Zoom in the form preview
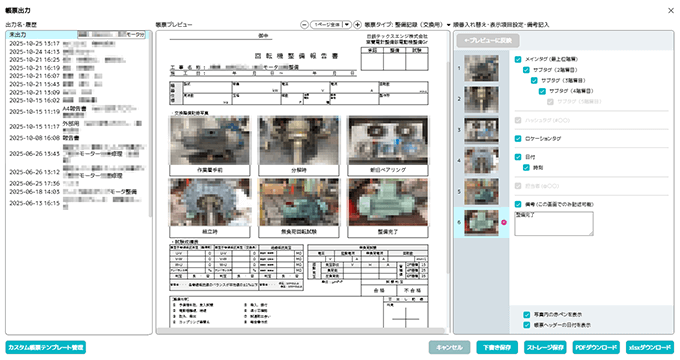The width and height of the screenshot is (680, 360). pyautogui.click(x=357, y=25)
